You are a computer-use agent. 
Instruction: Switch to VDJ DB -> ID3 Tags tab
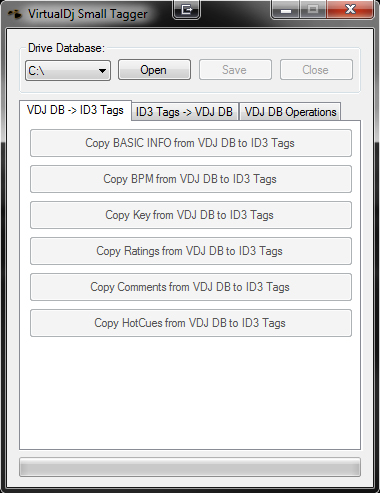point(75,110)
